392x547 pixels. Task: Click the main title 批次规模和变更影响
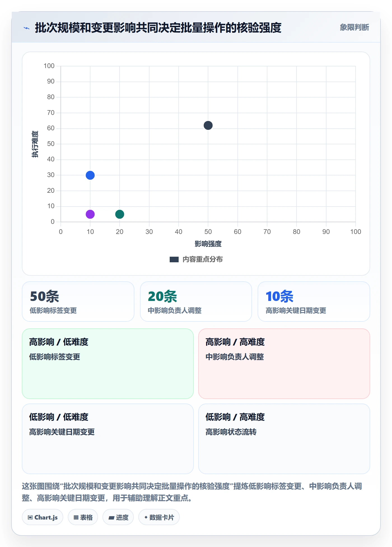(x=158, y=28)
